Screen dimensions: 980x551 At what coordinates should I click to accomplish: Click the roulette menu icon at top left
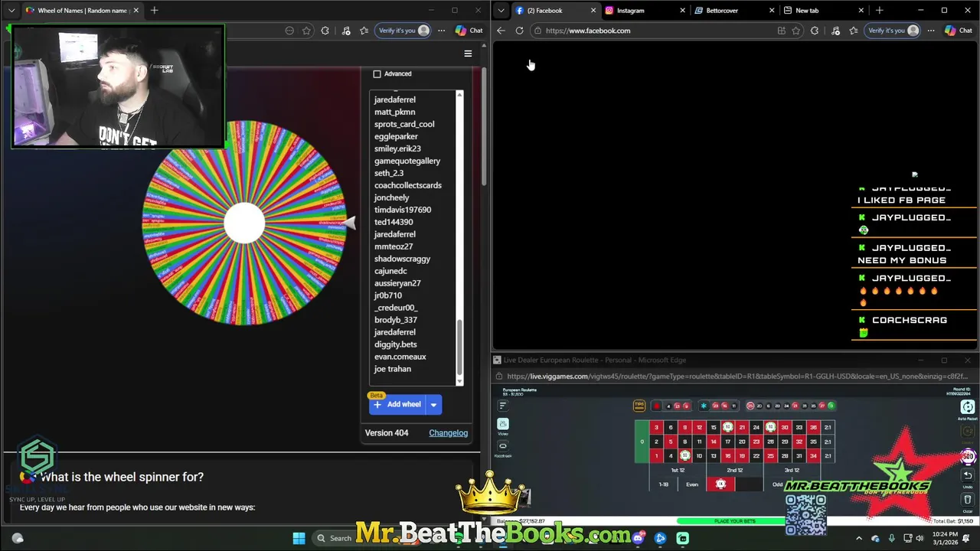[x=502, y=406]
